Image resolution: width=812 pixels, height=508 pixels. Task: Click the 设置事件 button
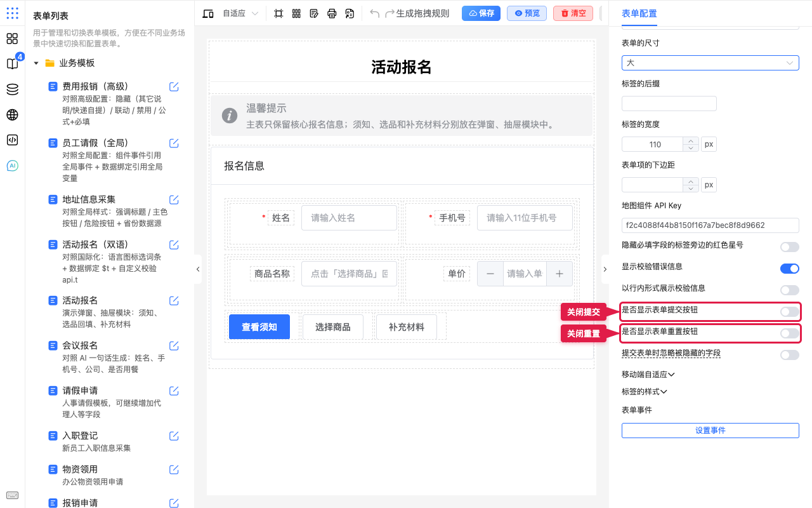pyautogui.click(x=710, y=431)
